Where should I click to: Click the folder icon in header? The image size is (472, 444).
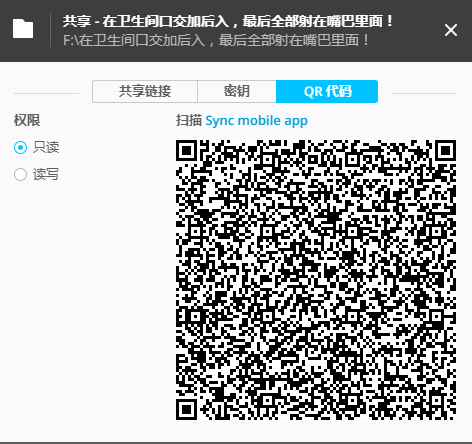point(23,29)
